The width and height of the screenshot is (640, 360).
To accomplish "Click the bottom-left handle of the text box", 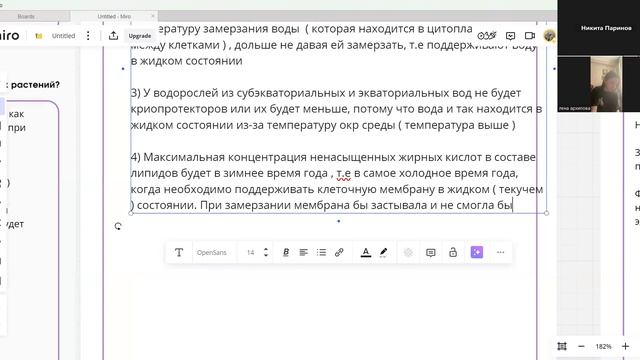I will point(131,213).
